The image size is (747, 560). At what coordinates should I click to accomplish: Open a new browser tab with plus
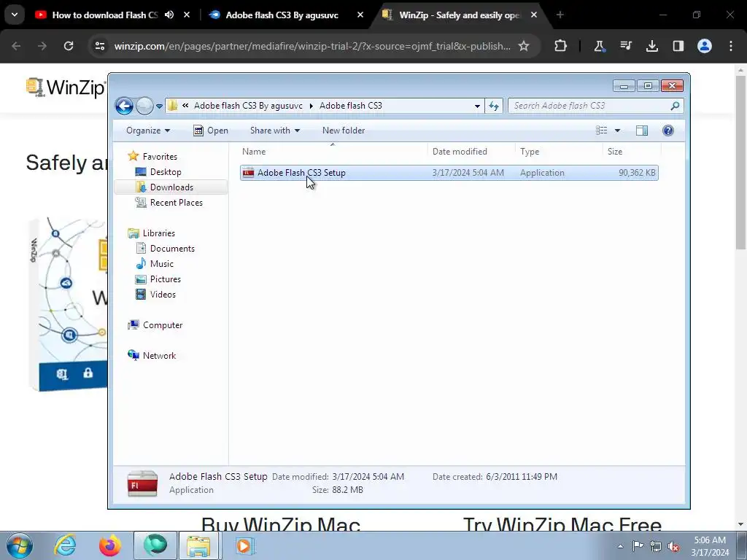point(560,15)
